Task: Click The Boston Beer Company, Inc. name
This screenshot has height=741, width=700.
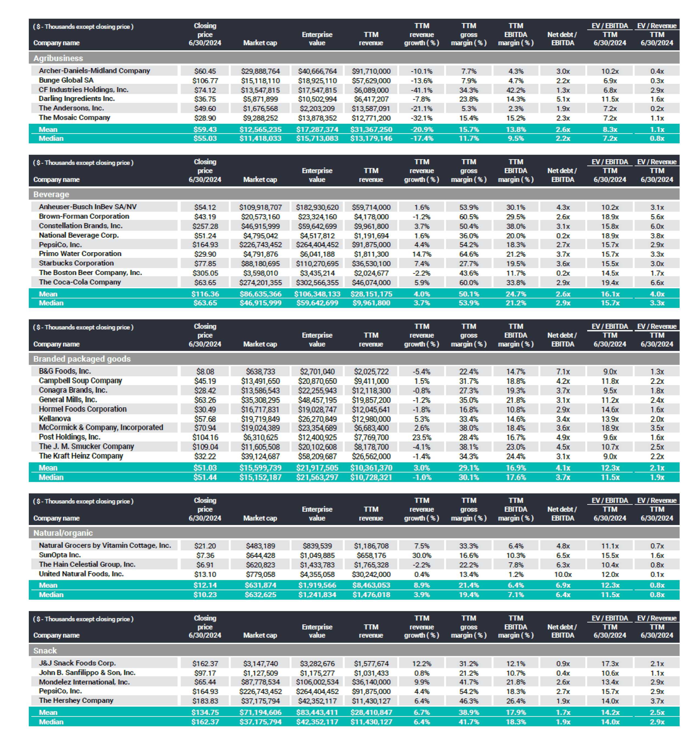Action: [x=90, y=273]
